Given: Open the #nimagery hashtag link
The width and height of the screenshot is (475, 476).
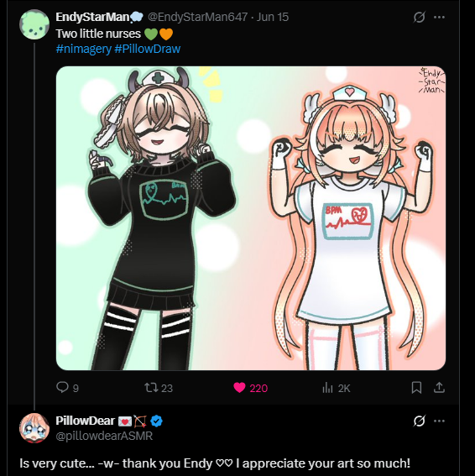Looking at the screenshot, I should point(83,49).
